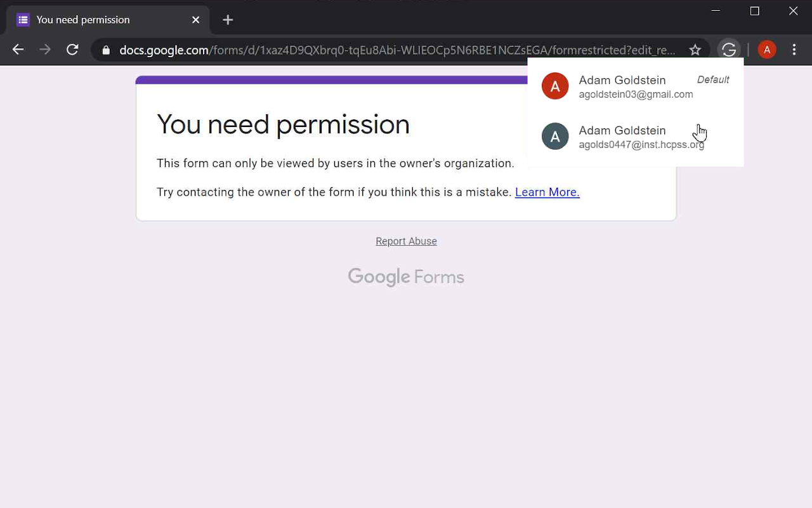Open the Chrome profile avatar A
The image size is (812, 508).
pyautogui.click(x=767, y=50)
